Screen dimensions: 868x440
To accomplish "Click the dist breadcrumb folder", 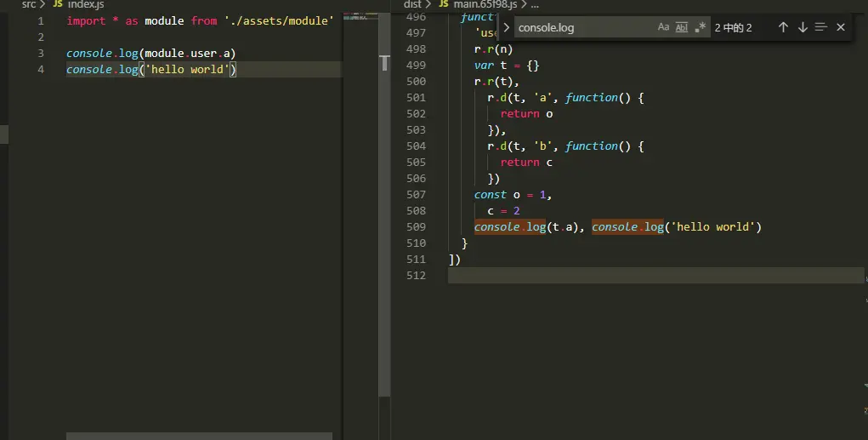I will click(x=412, y=4).
